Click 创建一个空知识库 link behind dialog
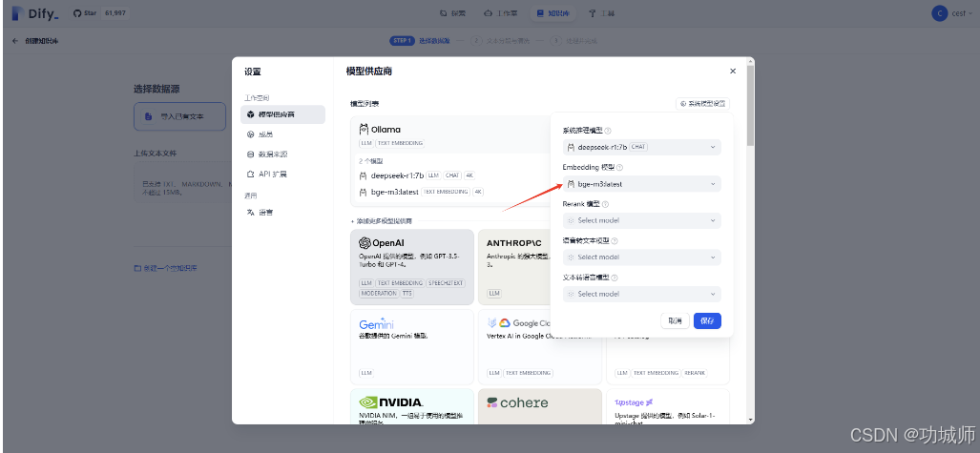This screenshot has width=980, height=453. (x=166, y=268)
